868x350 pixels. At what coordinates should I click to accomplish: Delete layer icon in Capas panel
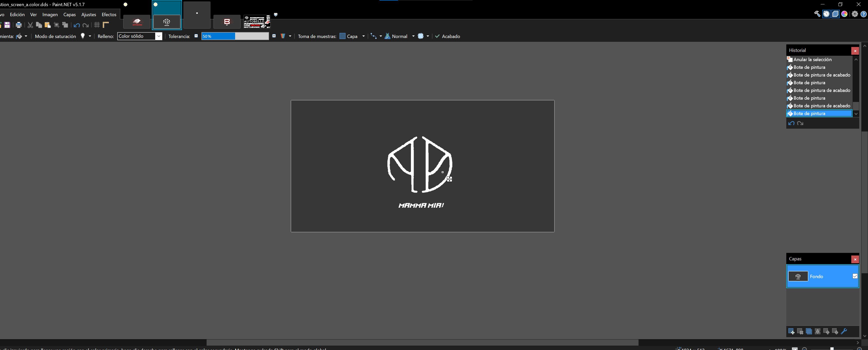tap(800, 332)
